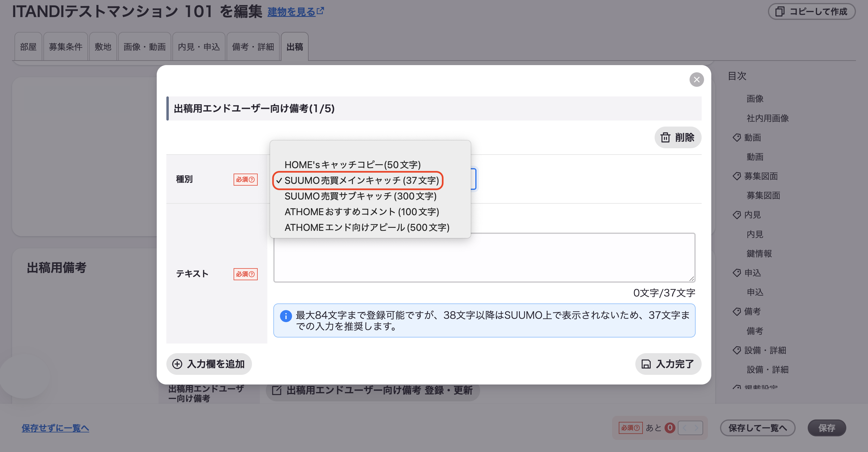This screenshot has height=452, width=868.
Task: Switch to the 備考・詳細 tab
Action: [253, 47]
